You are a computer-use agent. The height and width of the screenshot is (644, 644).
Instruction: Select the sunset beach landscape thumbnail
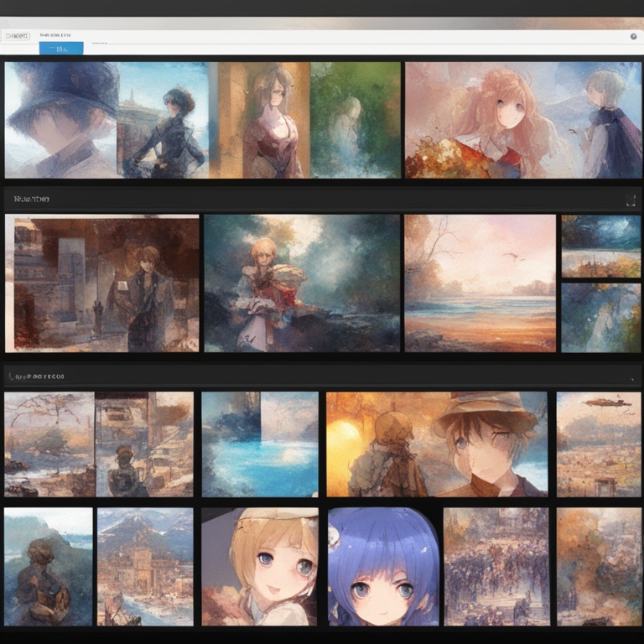point(480,283)
